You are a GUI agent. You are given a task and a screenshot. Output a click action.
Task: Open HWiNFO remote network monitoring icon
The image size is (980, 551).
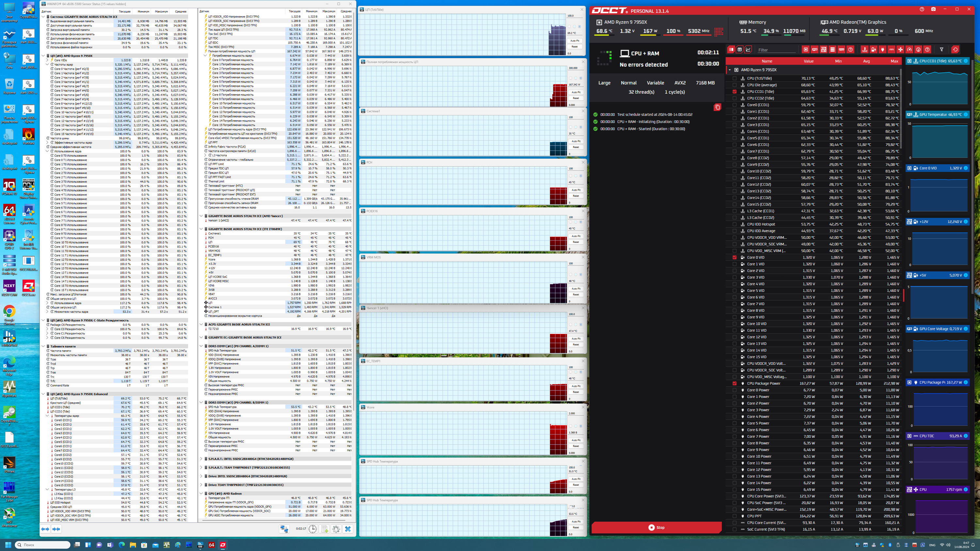[x=284, y=529]
